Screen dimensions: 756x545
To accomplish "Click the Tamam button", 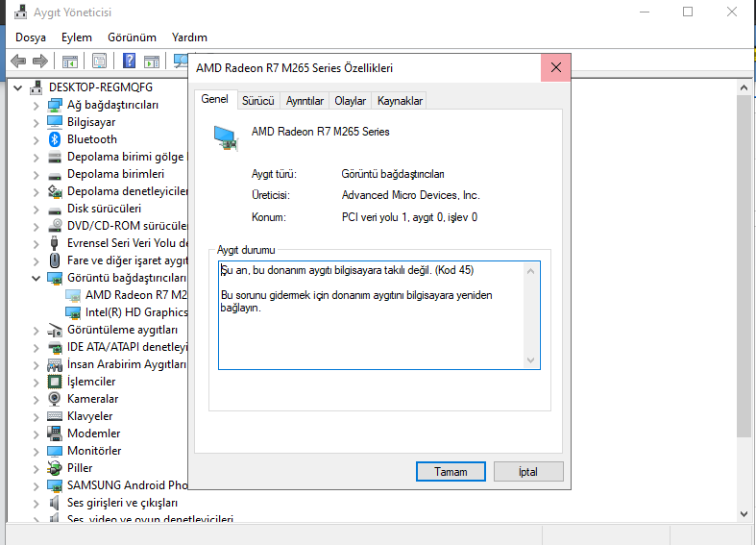I will (x=451, y=472).
